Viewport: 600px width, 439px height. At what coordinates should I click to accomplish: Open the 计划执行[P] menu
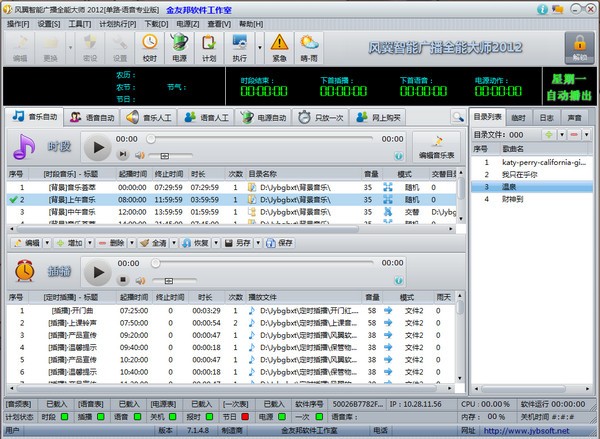tap(117, 24)
